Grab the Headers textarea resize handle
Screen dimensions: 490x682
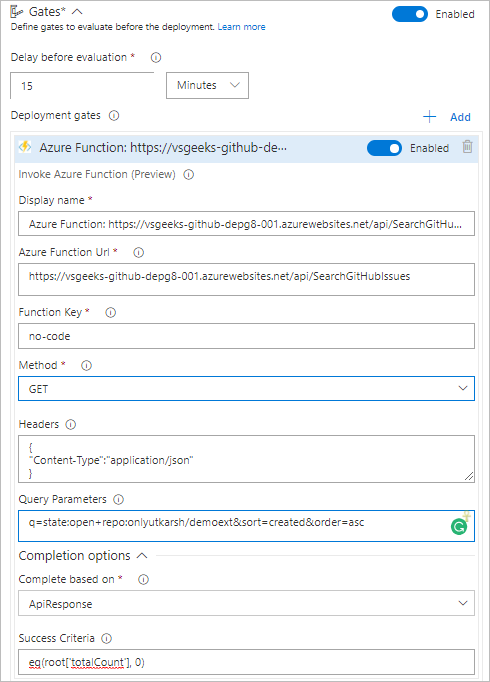click(x=469, y=476)
